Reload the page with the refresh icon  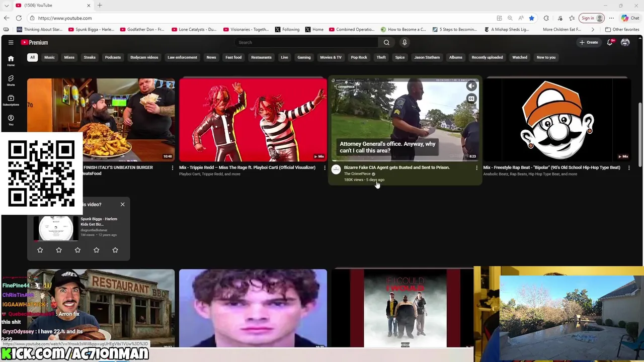click(x=19, y=18)
